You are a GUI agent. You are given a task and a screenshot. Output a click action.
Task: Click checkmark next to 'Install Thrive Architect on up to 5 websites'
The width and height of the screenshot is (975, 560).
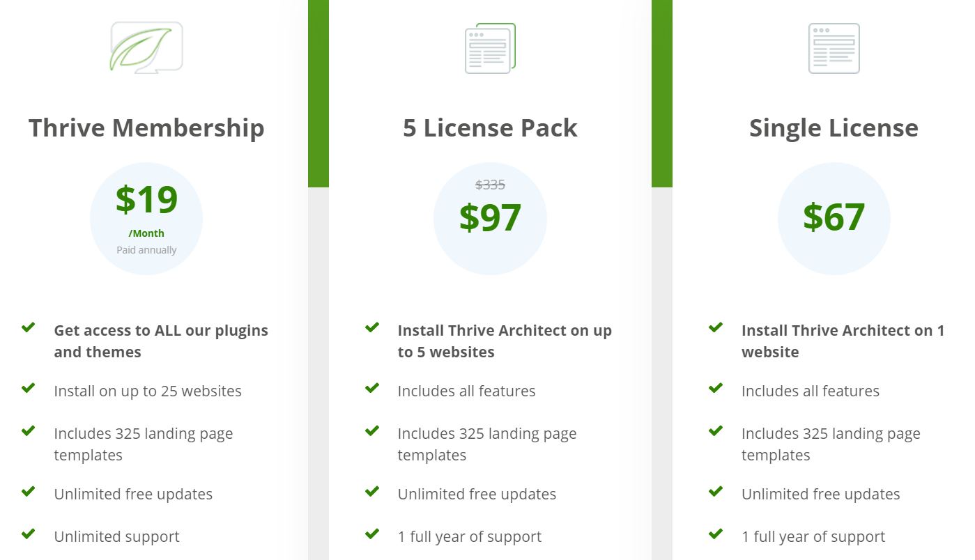pyautogui.click(x=372, y=327)
